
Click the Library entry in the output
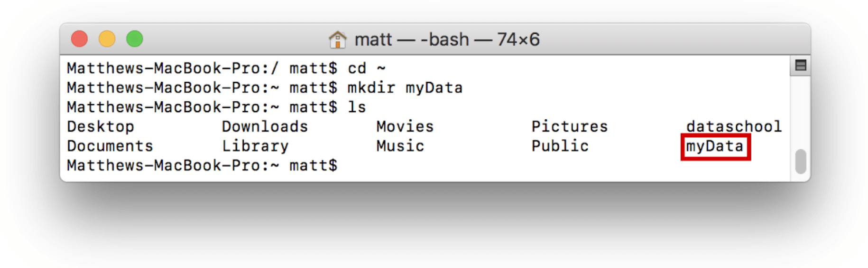click(x=255, y=146)
